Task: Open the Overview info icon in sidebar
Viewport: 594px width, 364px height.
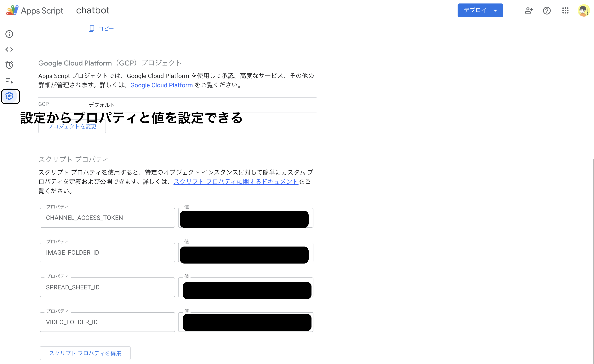Action: coord(9,34)
